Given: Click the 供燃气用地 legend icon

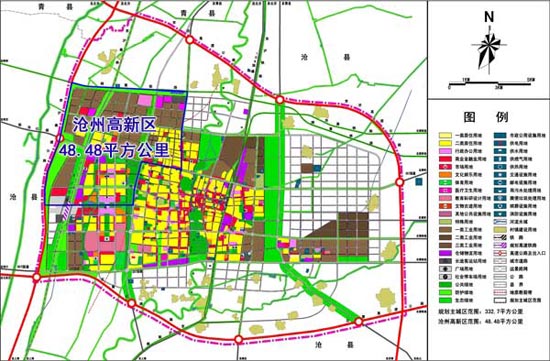Looking at the screenshot, I should click(499, 159).
